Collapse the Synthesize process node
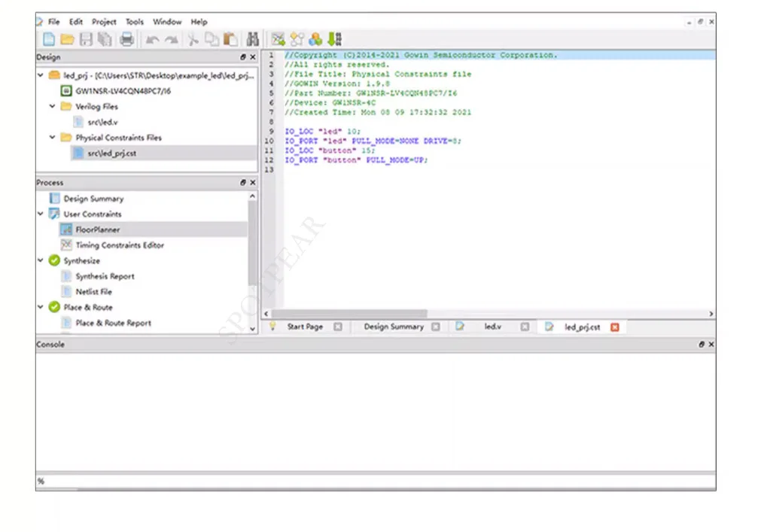 coord(41,260)
